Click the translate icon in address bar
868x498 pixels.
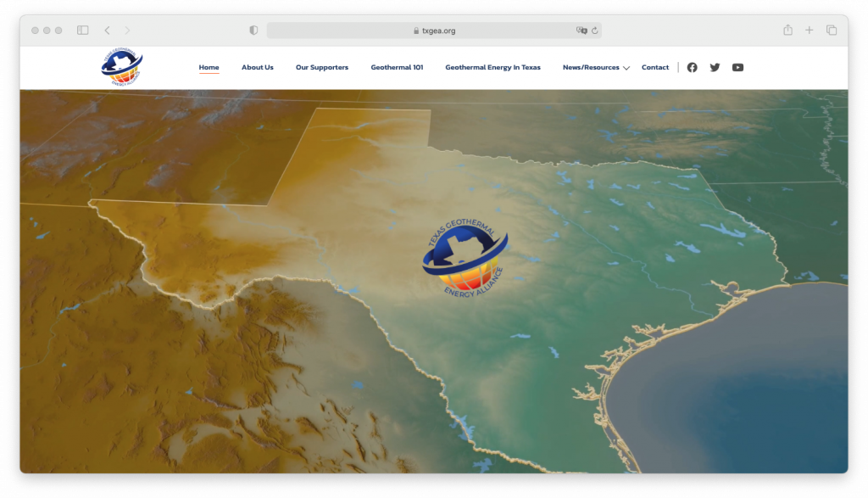(x=581, y=31)
